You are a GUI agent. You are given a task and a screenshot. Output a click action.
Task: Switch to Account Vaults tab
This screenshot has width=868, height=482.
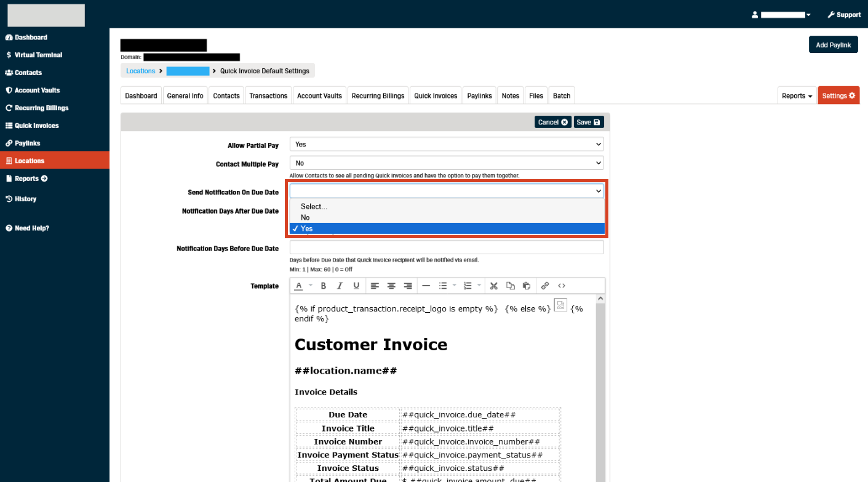319,95
